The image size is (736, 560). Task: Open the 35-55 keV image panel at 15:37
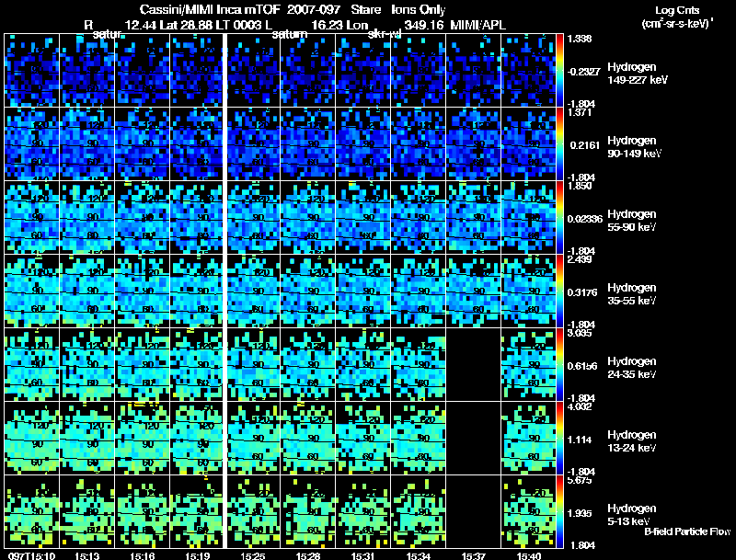click(474, 291)
